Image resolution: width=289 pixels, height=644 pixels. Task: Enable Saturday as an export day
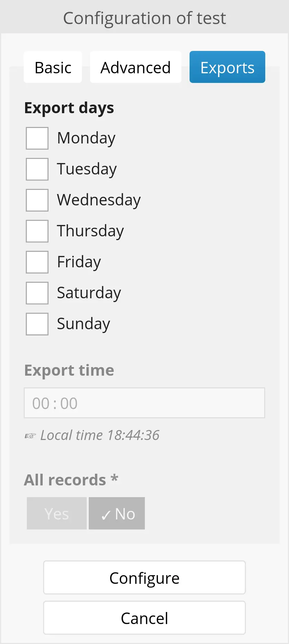[x=37, y=293]
